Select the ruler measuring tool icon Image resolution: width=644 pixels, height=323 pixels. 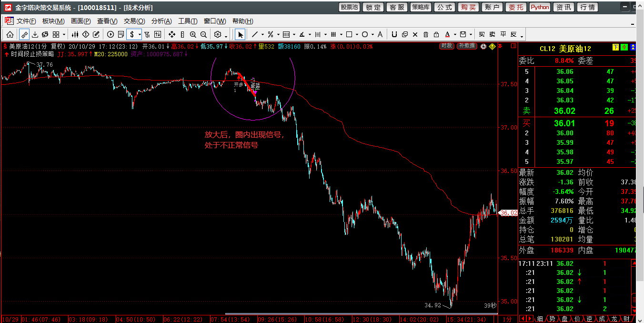coord(24,34)
